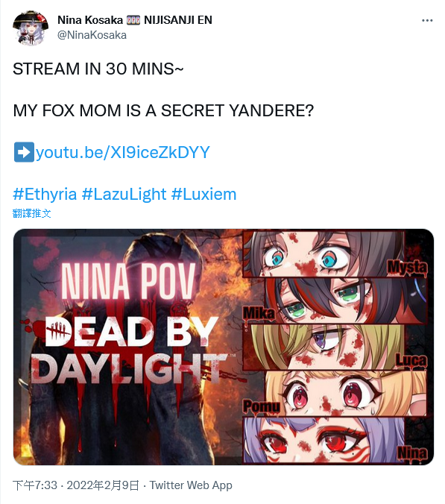Viewport: 445px width, 504px height.
Task: Open the #Ethyria hashtag
Action: pyautogui.click(x=45, y=194)
